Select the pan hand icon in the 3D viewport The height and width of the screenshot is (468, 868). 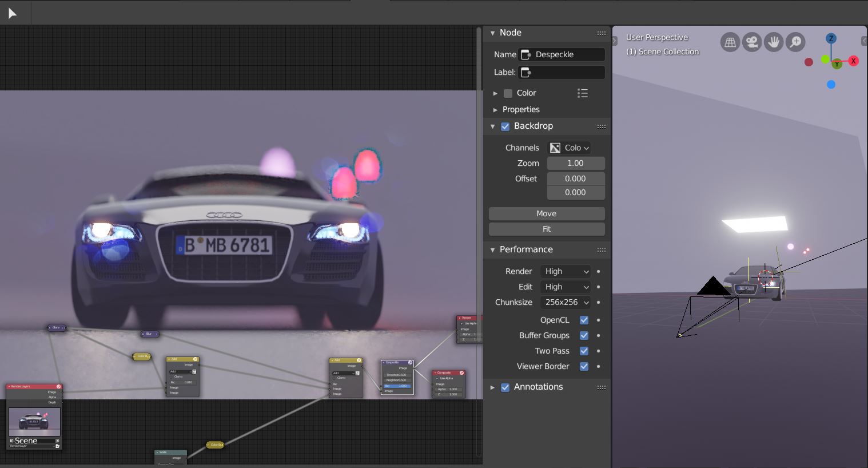(774, 42)
